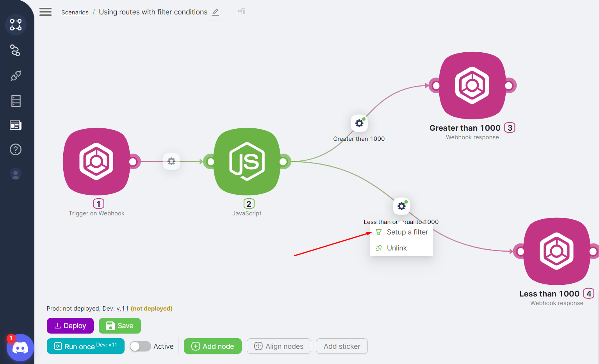Go to Scenarios breadcrumb link
The height and width of the screenshot is (364, 599).
[75, 12]
